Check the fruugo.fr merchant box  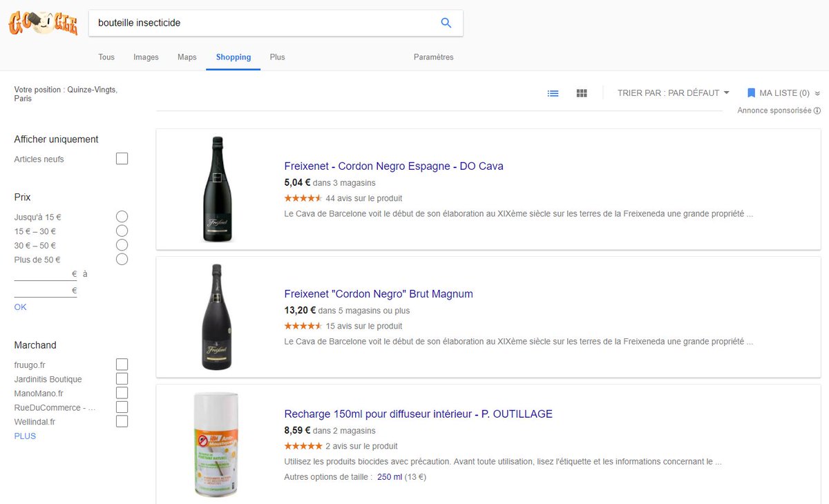click(x=122, y=365)
